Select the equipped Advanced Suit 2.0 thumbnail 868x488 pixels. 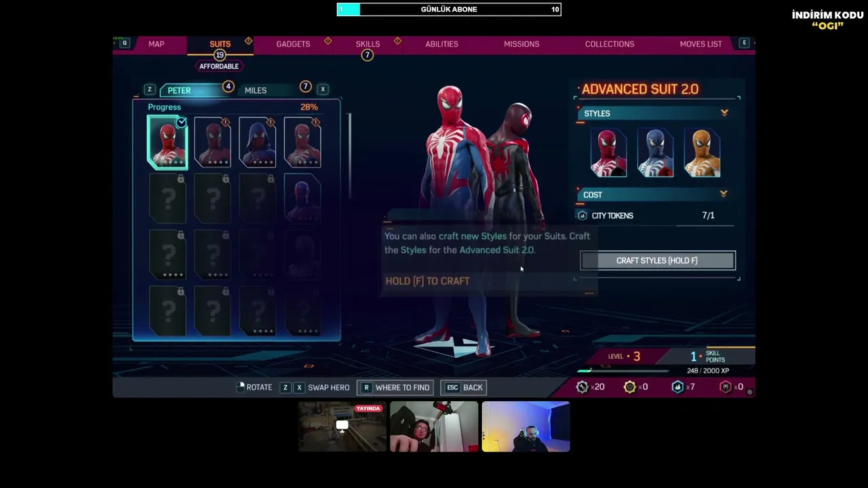coord(167,142)
